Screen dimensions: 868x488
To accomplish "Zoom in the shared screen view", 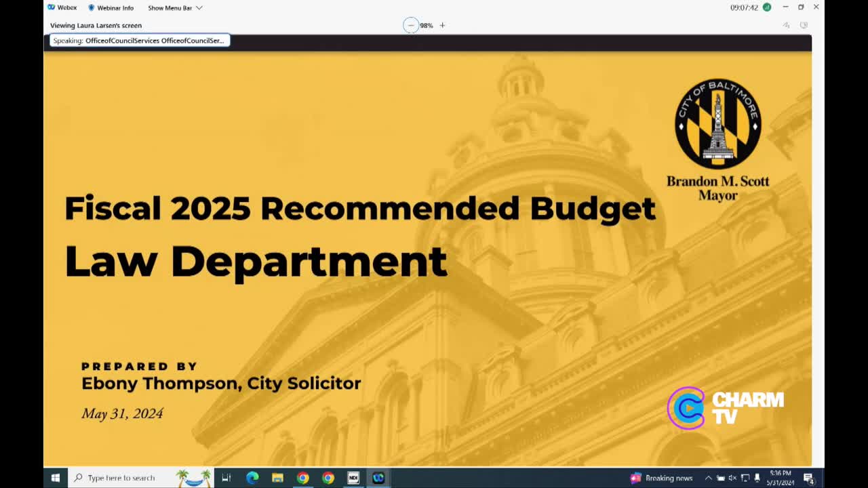I will (442, 25).
